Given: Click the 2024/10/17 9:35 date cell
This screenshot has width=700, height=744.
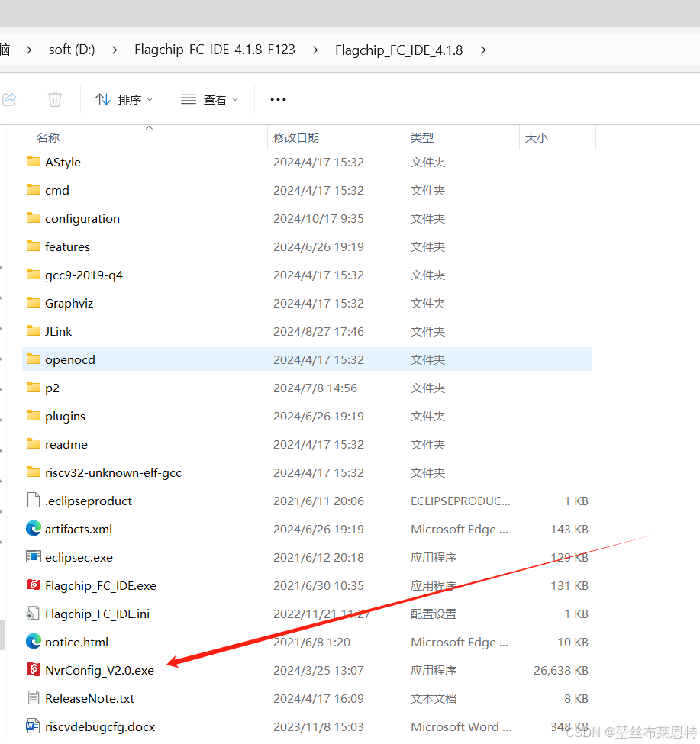Looking at the screenshot, I should click(318, 219).
